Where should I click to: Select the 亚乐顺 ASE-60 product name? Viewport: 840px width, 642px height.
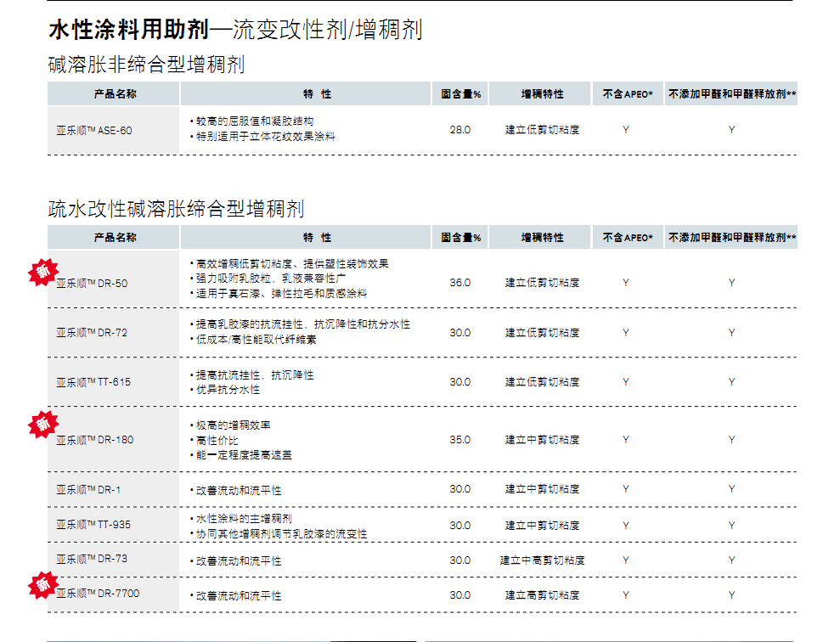coord(94,130)
